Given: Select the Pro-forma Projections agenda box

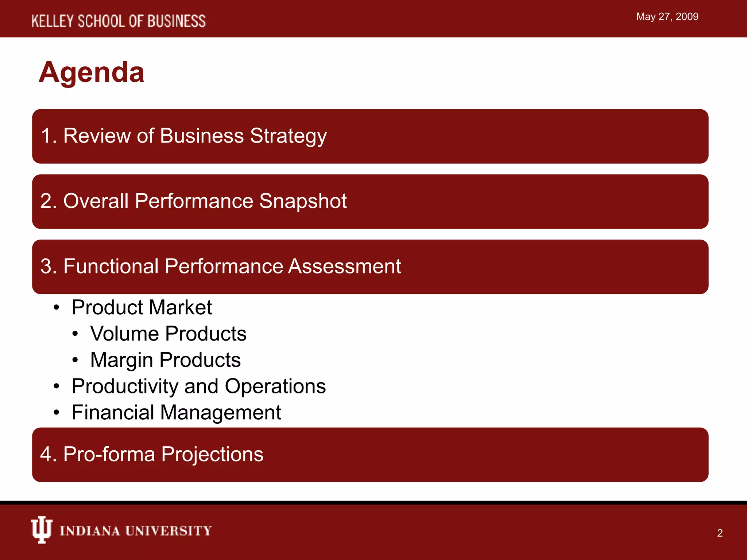Looking at the screenshot, I should coord(370,455).
